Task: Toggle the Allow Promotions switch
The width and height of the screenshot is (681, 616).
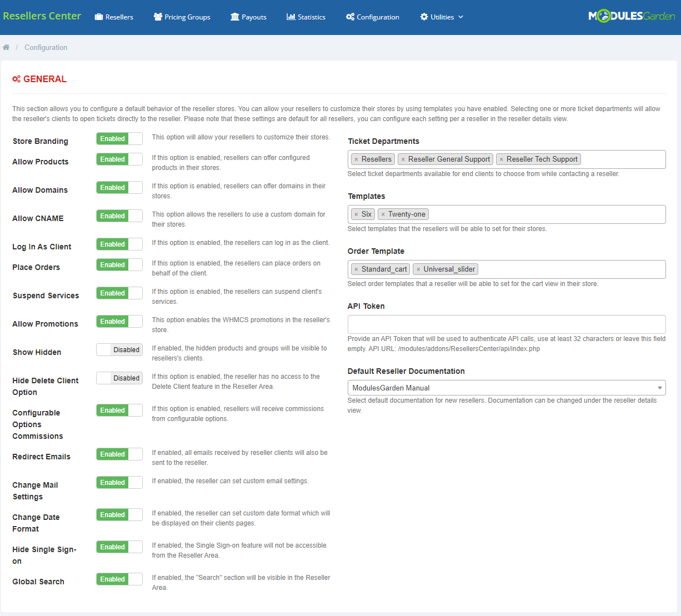Action: (119, 322)
